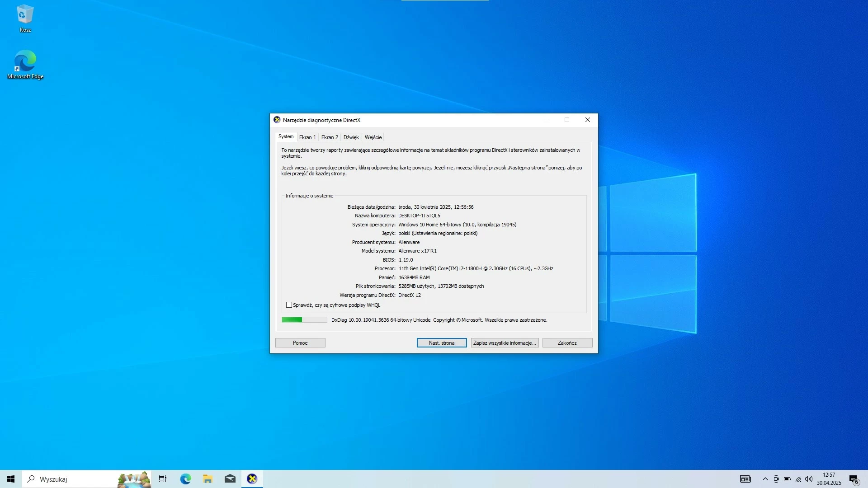The image size is (868, 488).
Task: Open the Wi-Fi network tray icon
Action: [798, 479]
